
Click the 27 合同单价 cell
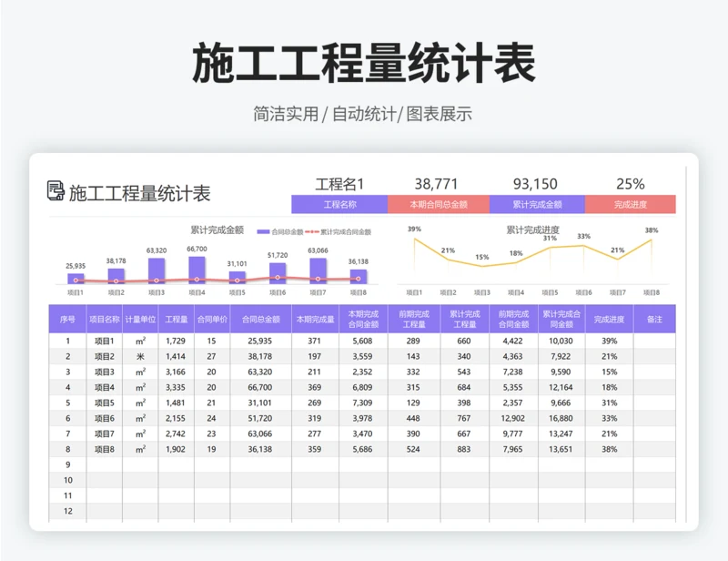[212, 356]
